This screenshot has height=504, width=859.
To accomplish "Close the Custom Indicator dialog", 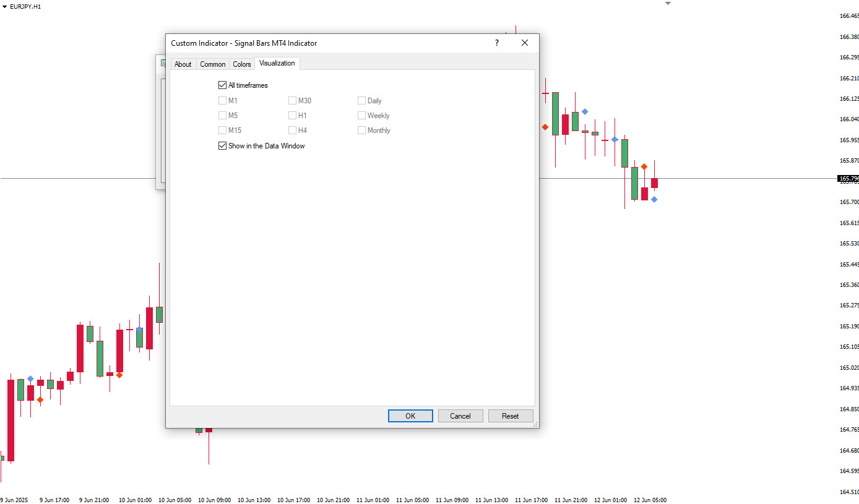I will click(525, 43).
